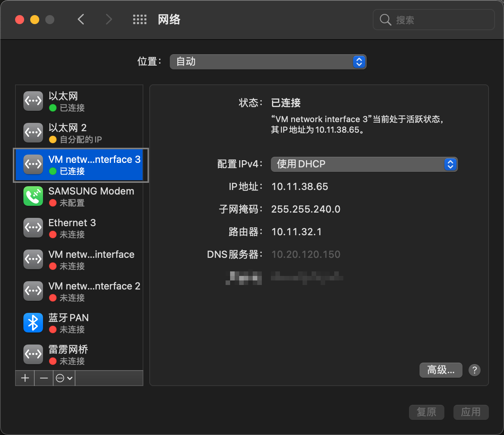Screen dimensions: 504x435
Task: Select the SAMSUNG Modem service entry
Action: (x=75, y=196)
